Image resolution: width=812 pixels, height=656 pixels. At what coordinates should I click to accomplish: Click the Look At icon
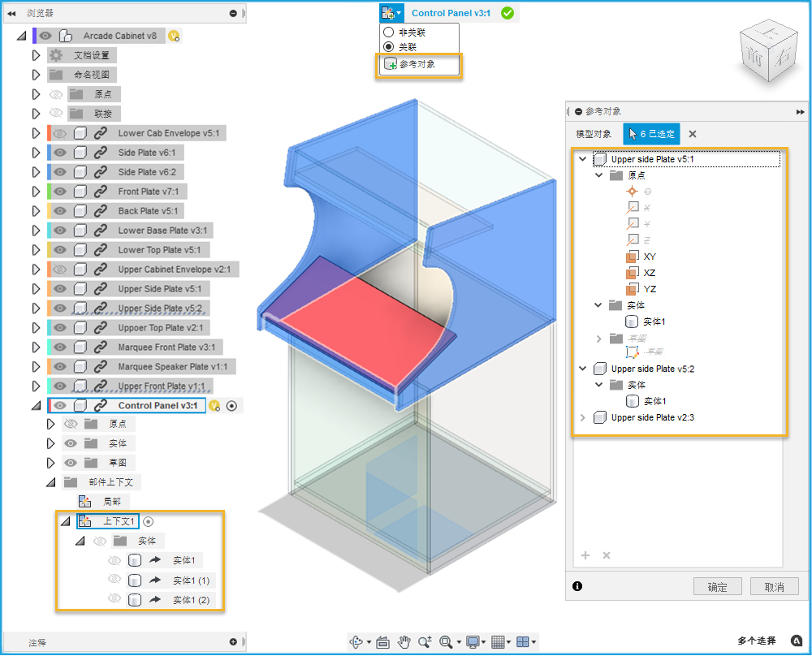(x=382, y=642)
